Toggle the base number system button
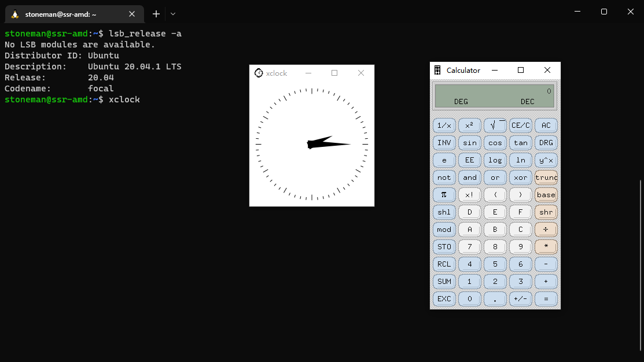644x362 pixels. [546, 194]
